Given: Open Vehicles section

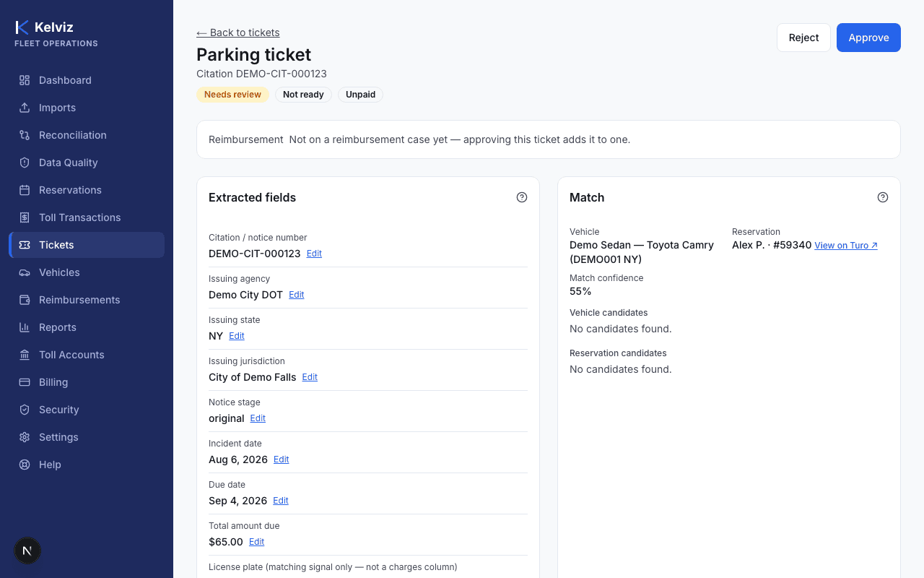Looking at the screenshot, I should tap(87, 272).
